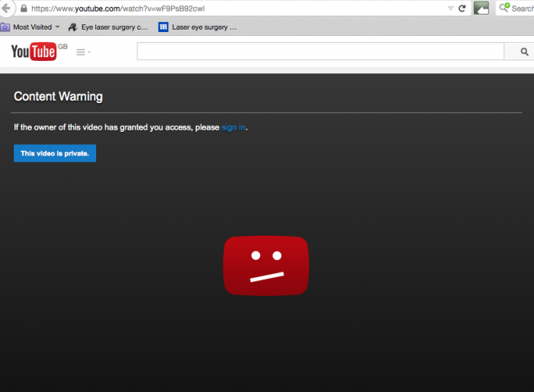Click the Most Visited folder icon
Image resolution: width=534 pixels, height=392 pixels.
point(5,27)
